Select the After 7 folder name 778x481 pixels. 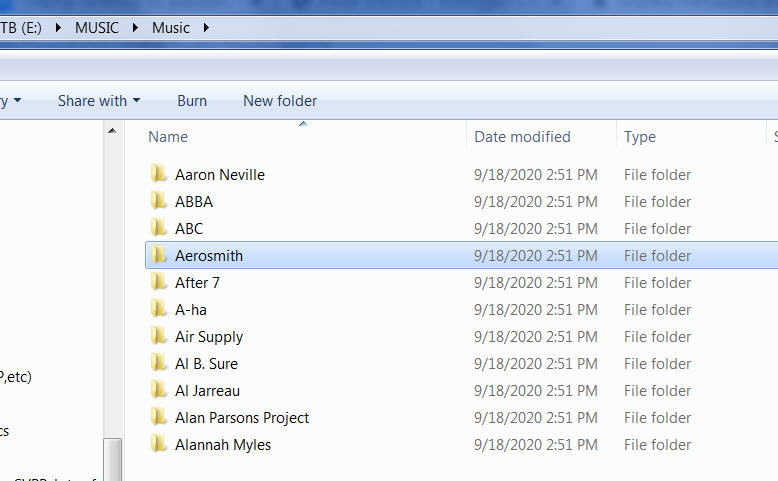tap(197, 282)
